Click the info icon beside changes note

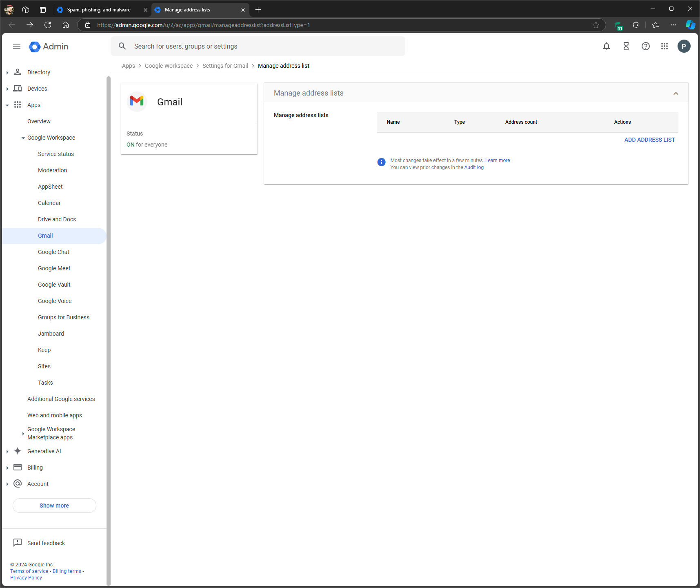(x=381, y=162)
